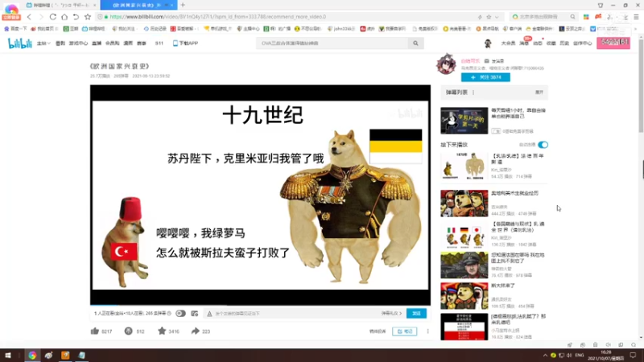Open 创作中心 in the header
This screenshot has width=644, height=362.
tap(582, 43)
